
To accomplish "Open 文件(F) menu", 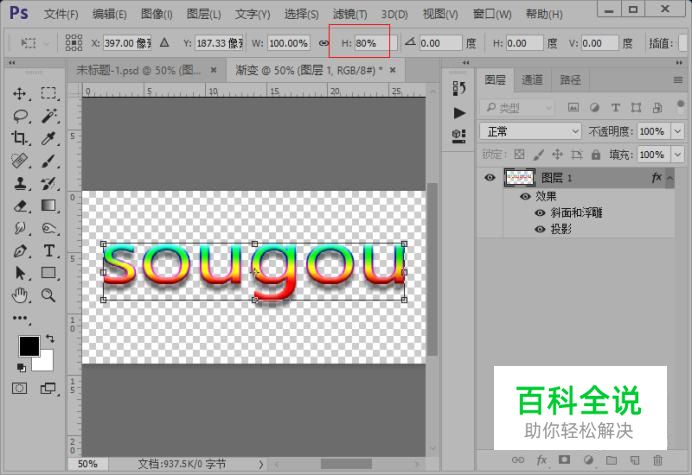I will pos(61,14).
